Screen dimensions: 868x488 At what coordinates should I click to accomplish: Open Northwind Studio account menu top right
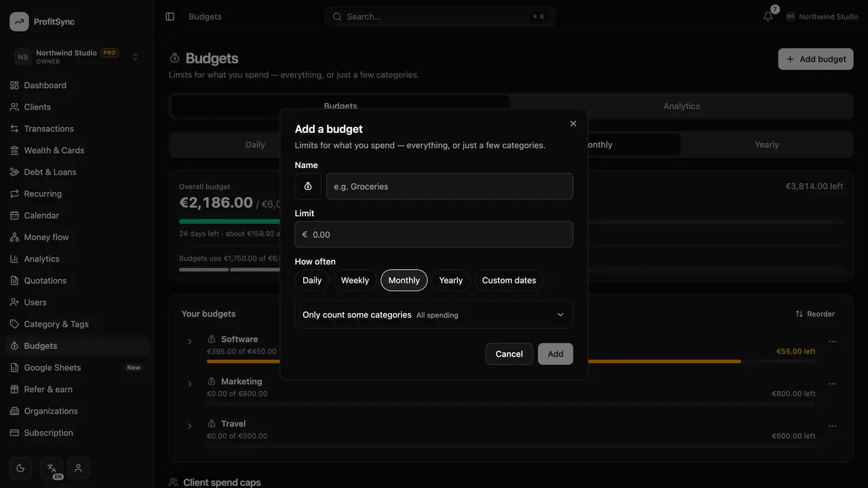822,16
